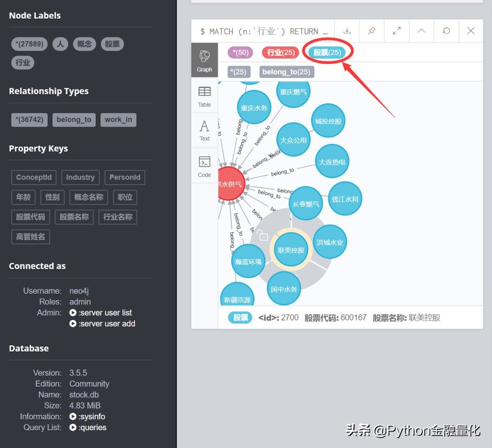Select the red industry center node
The image size is (492, 448).
[x=231, y=184]
